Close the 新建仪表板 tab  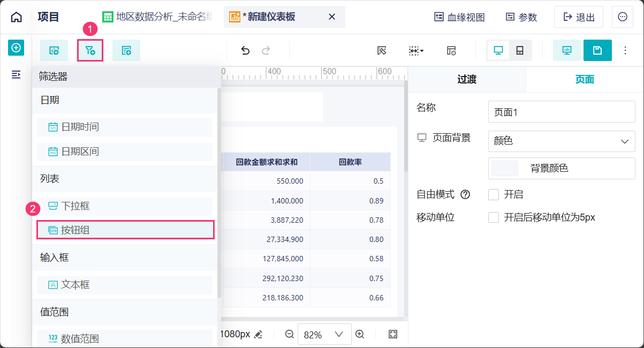(x=332, y=17)
